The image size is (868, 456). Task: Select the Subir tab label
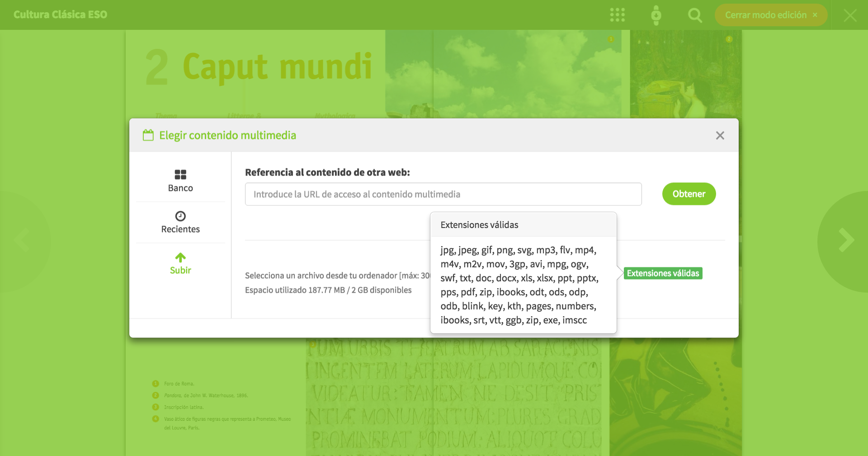(180, 271)
